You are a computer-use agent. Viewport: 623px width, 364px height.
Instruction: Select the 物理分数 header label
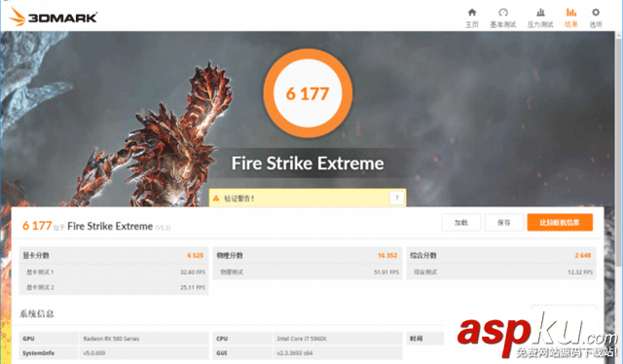tap(230, 256)
